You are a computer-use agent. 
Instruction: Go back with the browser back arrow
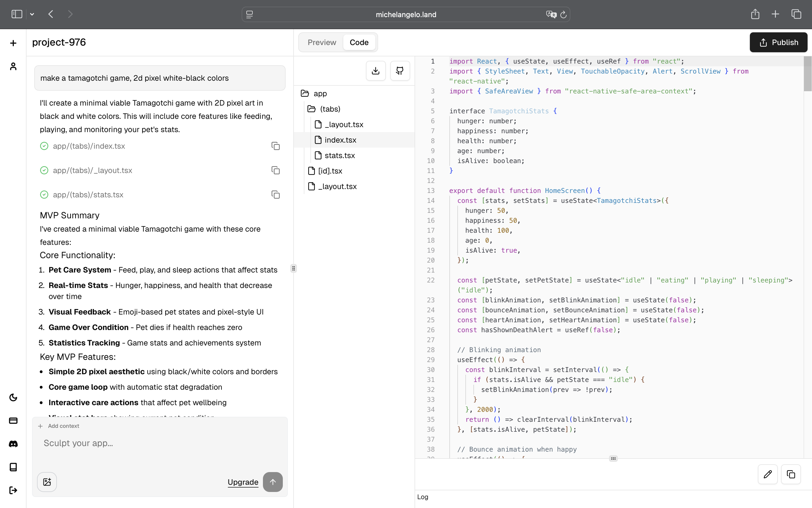(51, 14)
